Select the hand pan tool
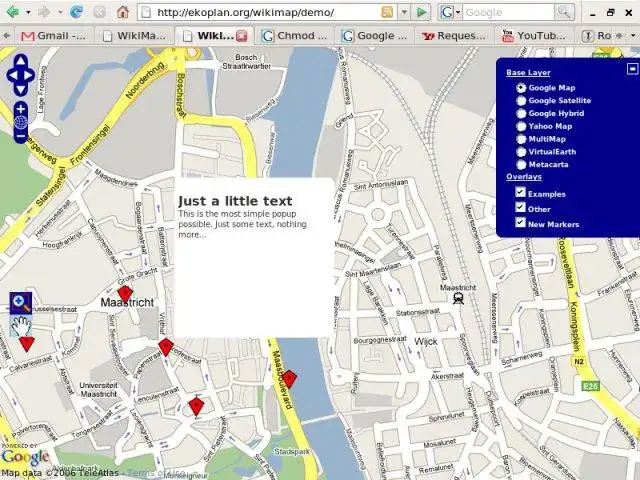The height and width of the screenshot is (480, 640). point(21,325)
